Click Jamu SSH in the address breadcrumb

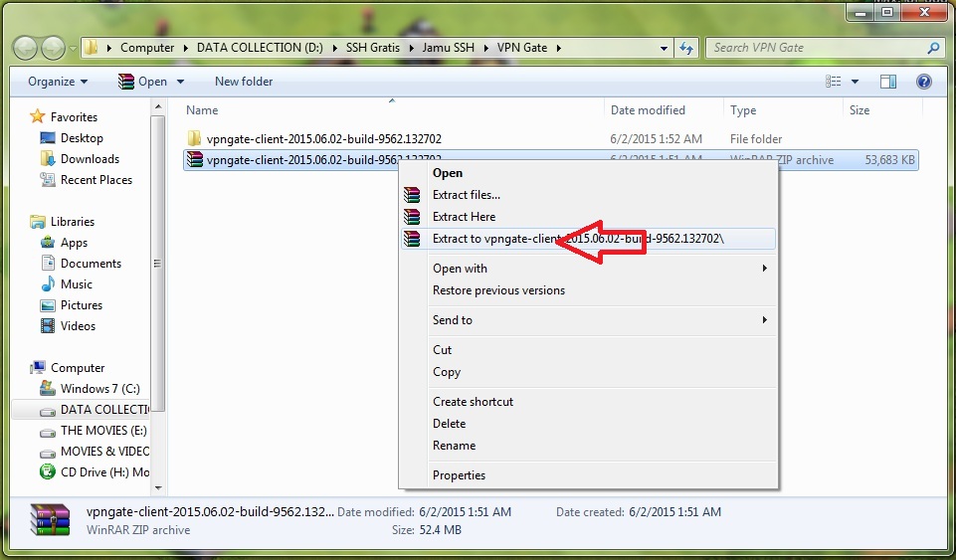448,48
